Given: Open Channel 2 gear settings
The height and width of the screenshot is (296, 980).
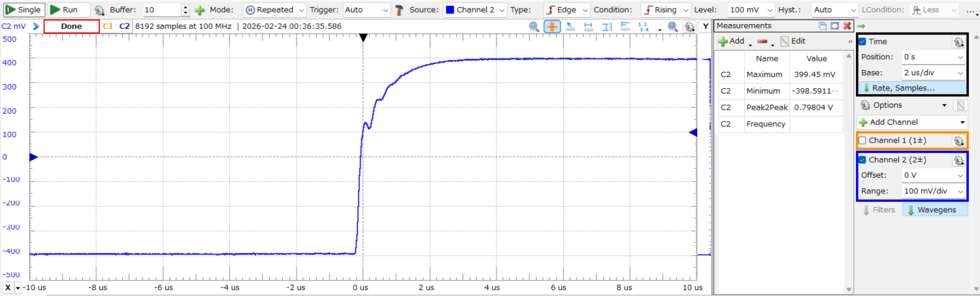Looking at the screenshot, I should point(958,160).
